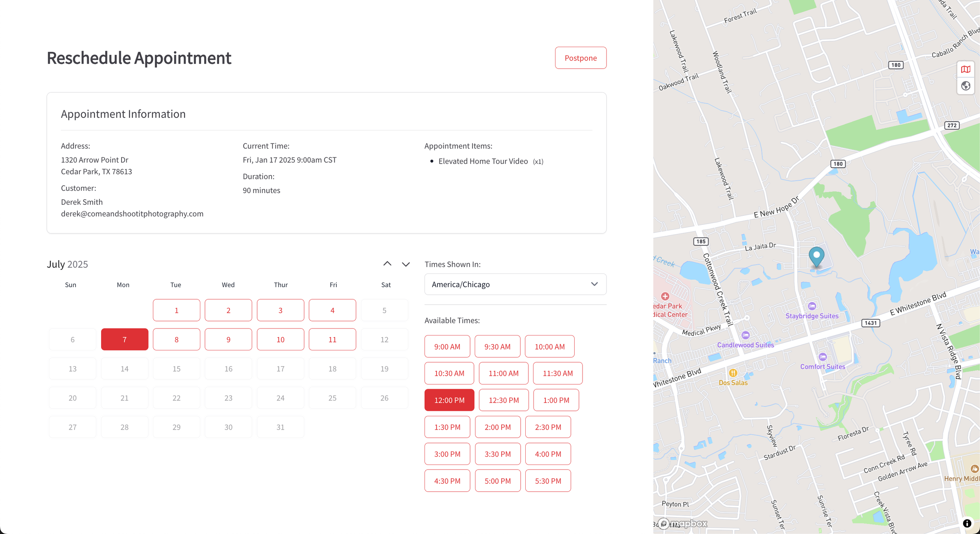Screen dimensions: 980x534
Task: Click the Candlewood Suites hotel icon
Action: click(745, 335)
